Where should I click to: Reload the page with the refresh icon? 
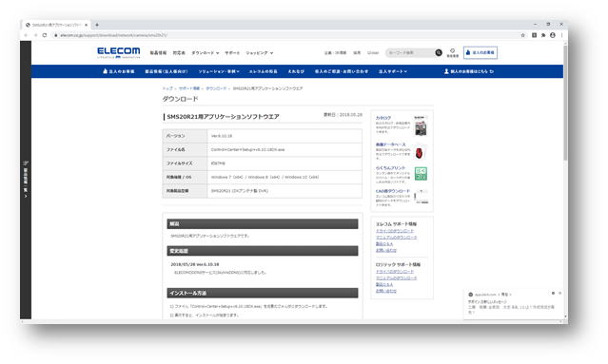pos(45,35)
